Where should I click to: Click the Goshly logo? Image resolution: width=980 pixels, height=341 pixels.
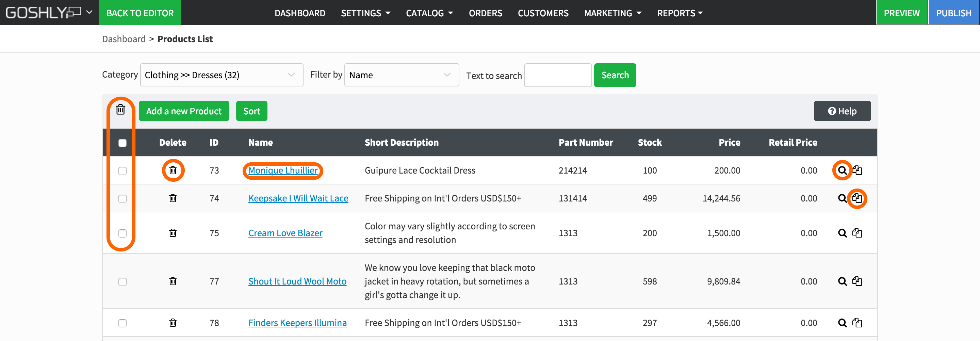click(43, 13)
